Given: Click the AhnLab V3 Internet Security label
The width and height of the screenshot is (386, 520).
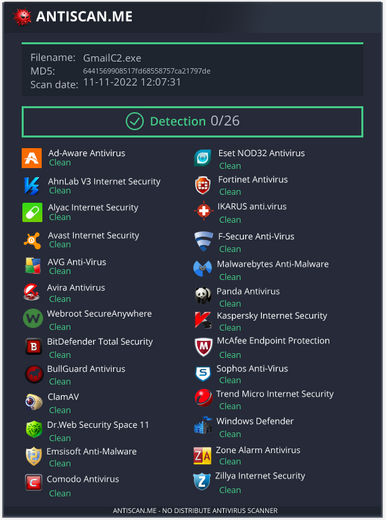Looking at the screenshot, I should [104, 182].
